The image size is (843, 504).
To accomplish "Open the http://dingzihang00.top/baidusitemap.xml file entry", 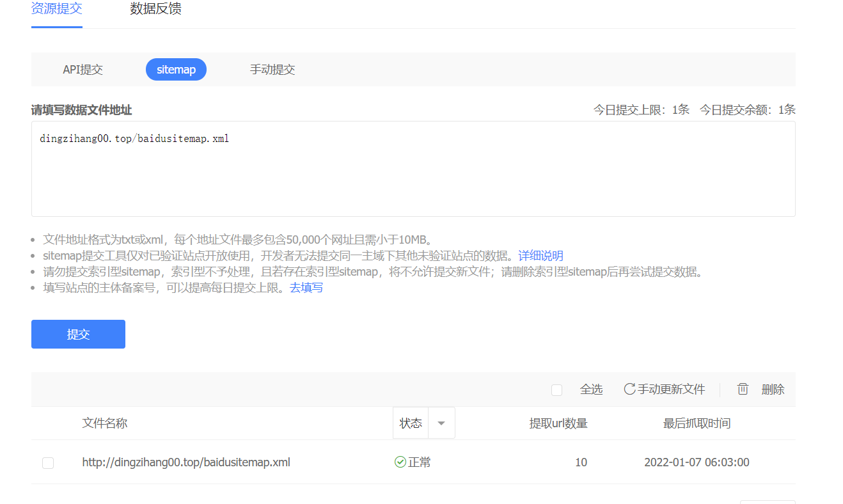I will (x=186, y=462).
